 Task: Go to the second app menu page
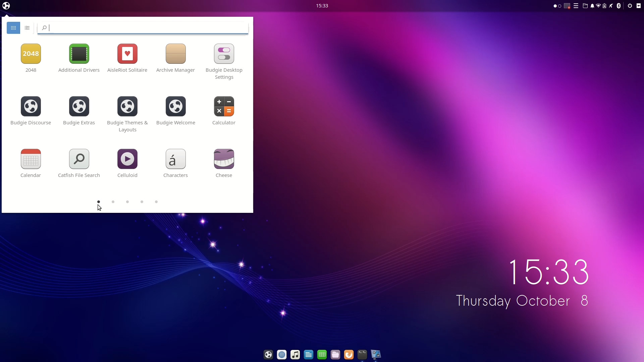[113, 201]
